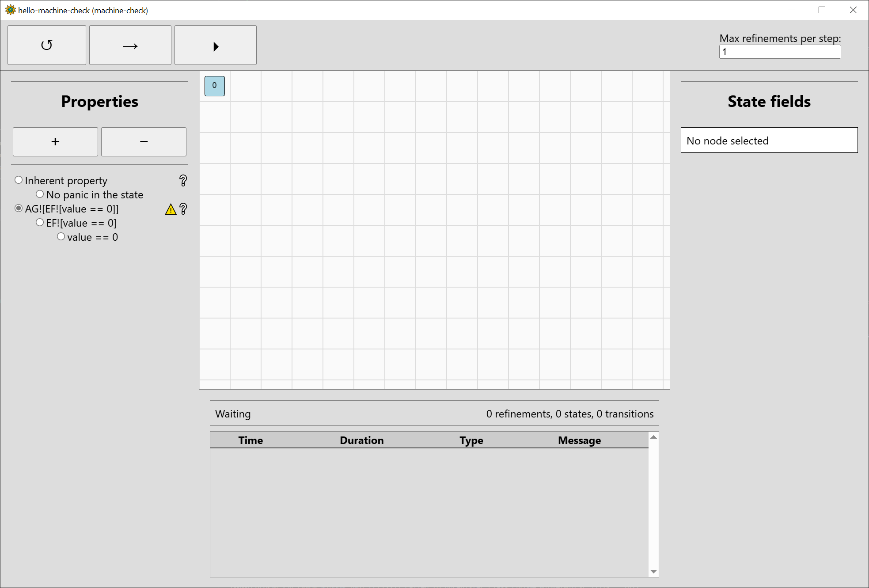
Task: Select the value == 0 radio option
Action: click(61, 236)
